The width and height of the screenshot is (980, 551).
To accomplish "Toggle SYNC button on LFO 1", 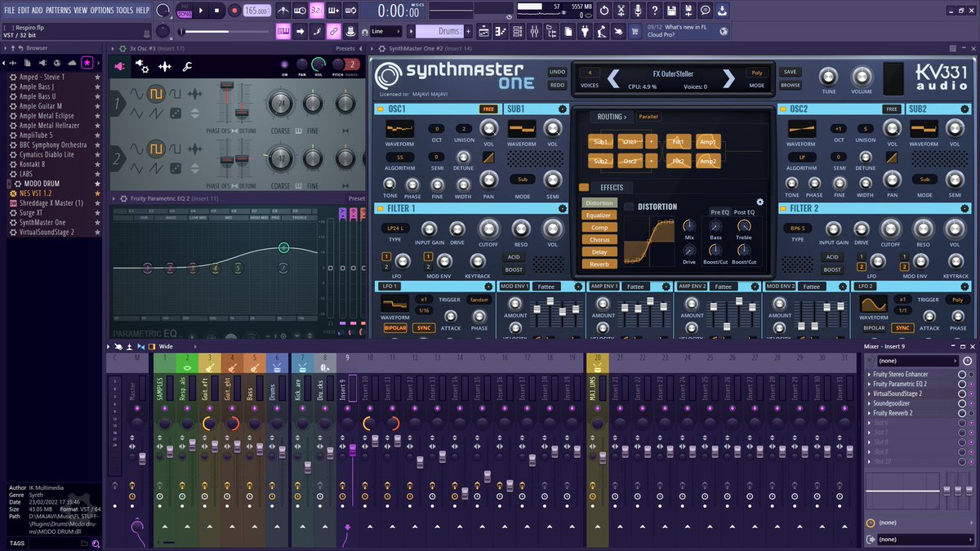I will (423, 328).
